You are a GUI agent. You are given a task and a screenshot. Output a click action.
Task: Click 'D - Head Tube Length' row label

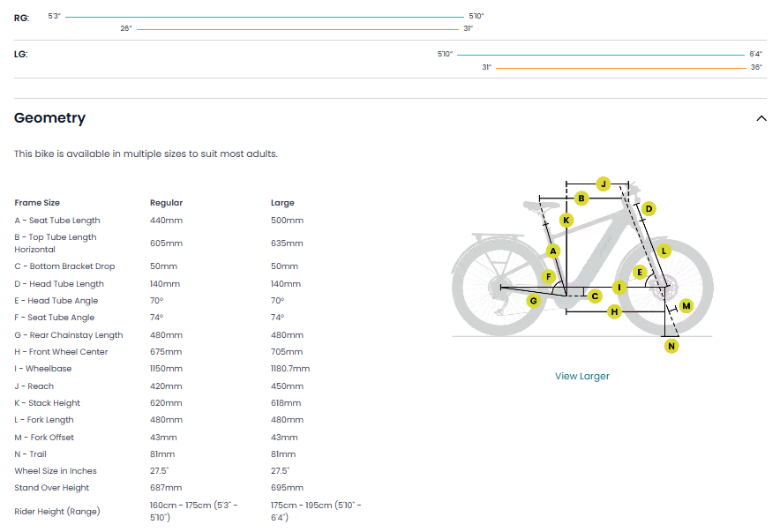[59, 284]
